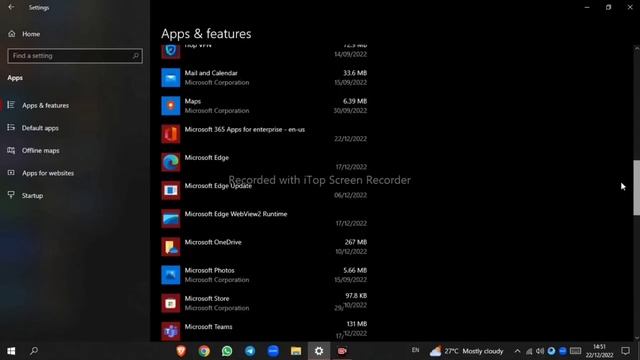
Task: Click the Settings gear in the taskbar
Action: (x=319, y=351)
